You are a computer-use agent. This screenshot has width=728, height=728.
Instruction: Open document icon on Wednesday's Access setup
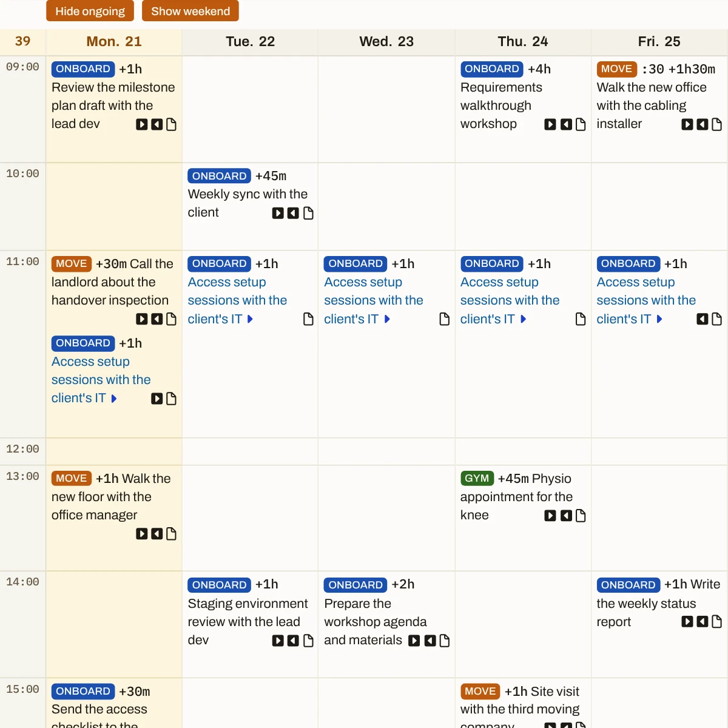(x=445, y=319)
